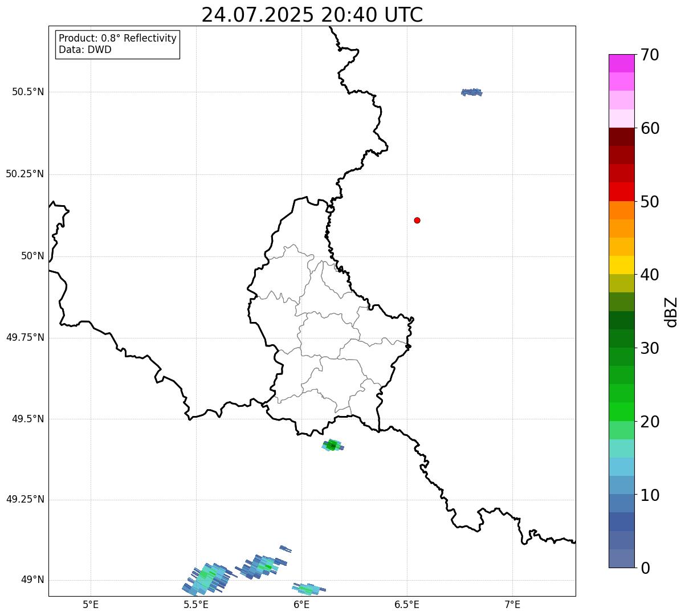Viewport: 685px width, 616px height.
Task: Click the 50.25°N latitude label
Action: pos(25,174)
